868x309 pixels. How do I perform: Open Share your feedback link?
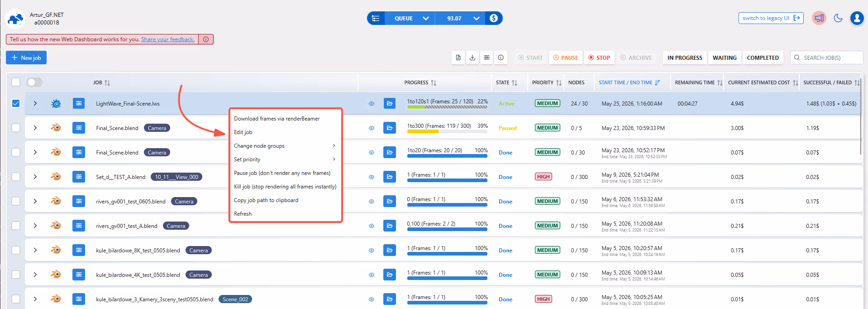[168, 39]
